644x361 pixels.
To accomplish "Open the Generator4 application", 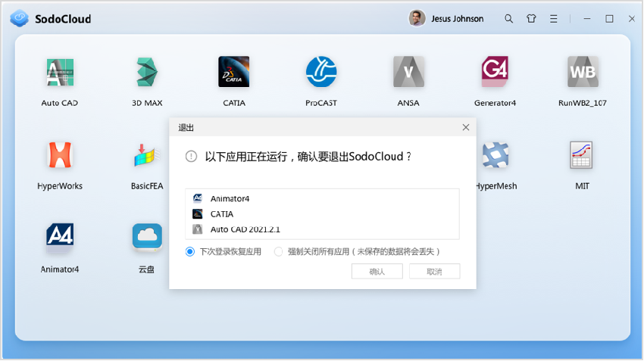I will click(x=495, y=73).
